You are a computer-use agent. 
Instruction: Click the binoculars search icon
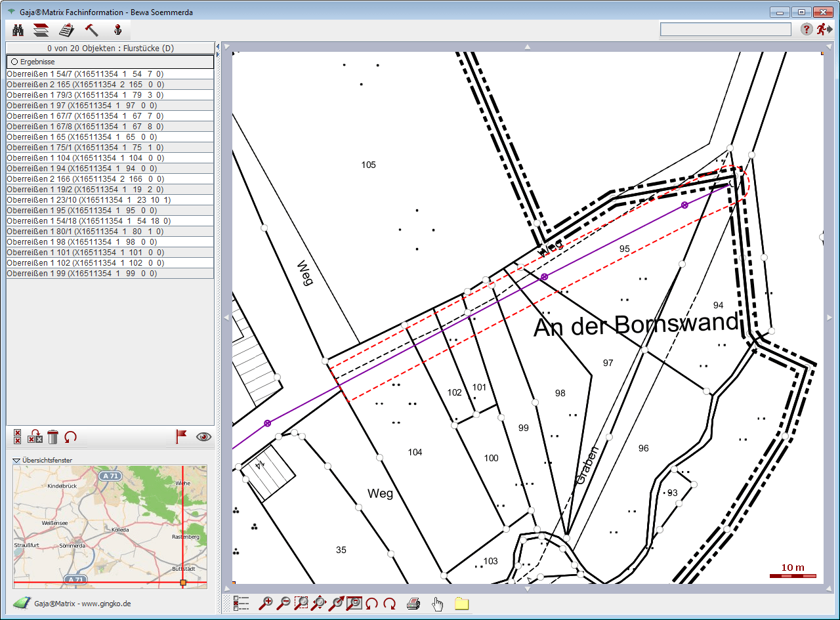[18, 30]
